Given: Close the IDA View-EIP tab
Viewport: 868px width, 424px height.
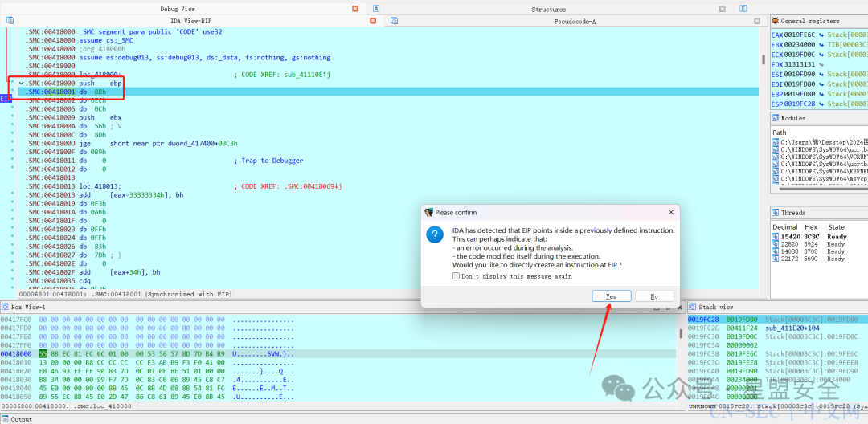Looking at the screenshot, I should 373,20.
